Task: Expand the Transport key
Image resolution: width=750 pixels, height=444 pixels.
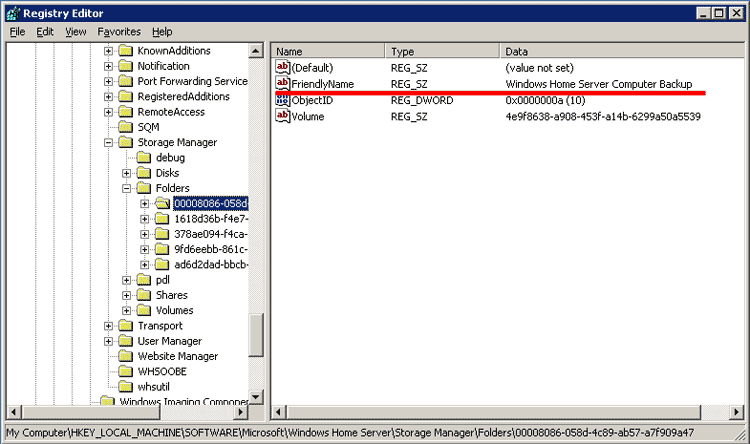Action: click(x=109, y=326)
